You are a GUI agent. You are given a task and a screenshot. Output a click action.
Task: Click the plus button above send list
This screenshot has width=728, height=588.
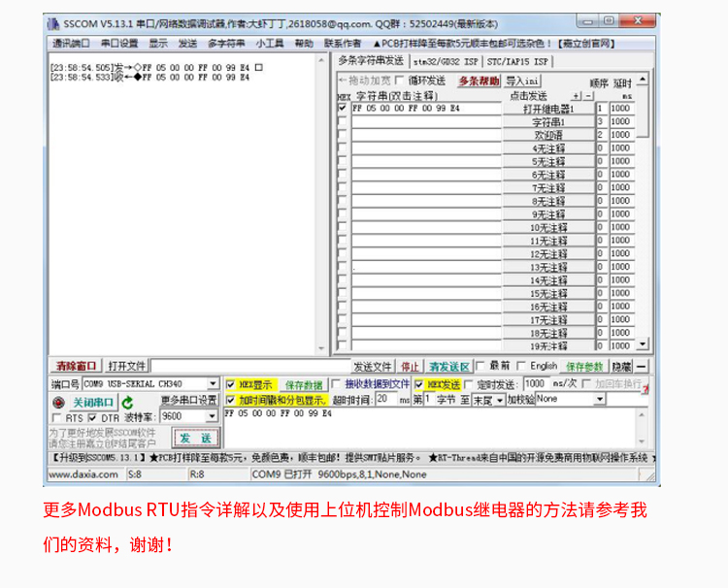576,96
